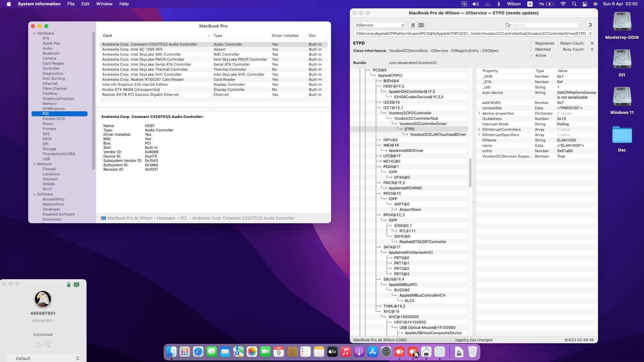The width and height of the screenshot is (644, 362).
Task: Toggle the Active checkbox for ETPD
Action: [531, 55]
